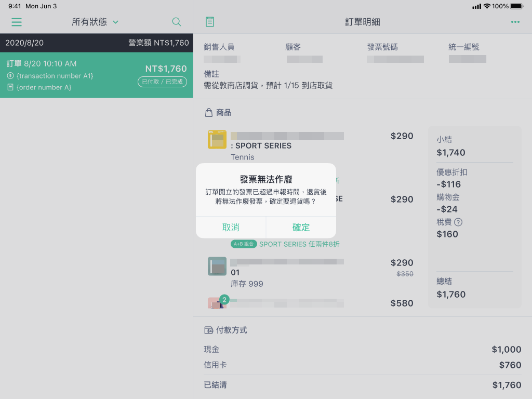Viewport: 532px width, 399px height.
Task: Open the product 01 thumbnail
Action: (217, 267)
